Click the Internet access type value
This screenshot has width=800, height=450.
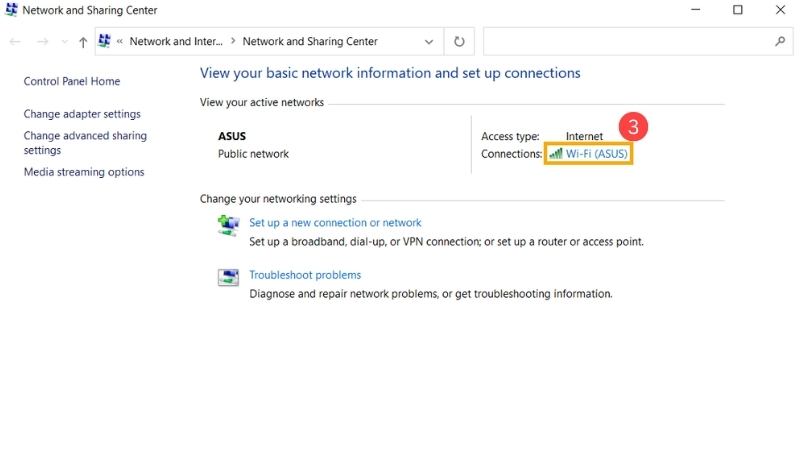pos(584,136)
